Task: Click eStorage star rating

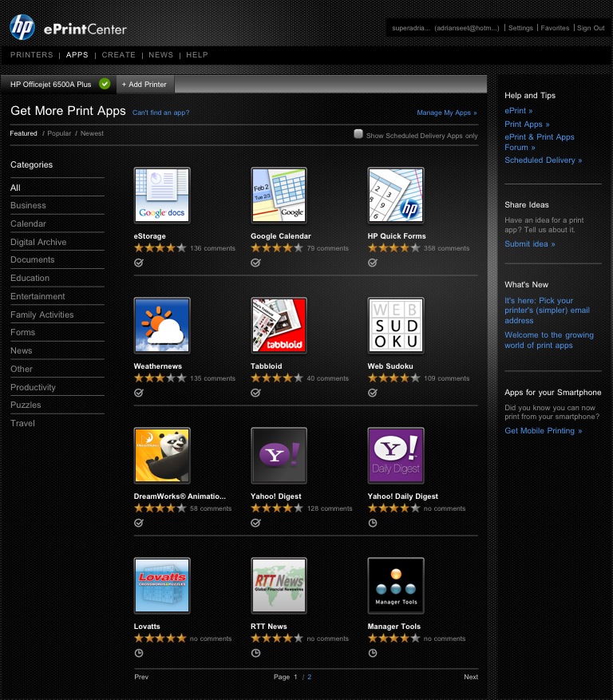Action: 160,247
